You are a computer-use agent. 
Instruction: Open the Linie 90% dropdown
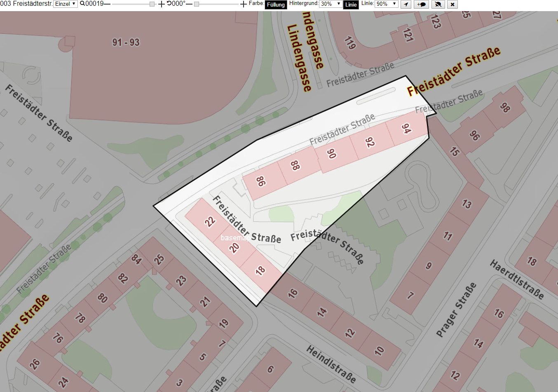point(386,4)
